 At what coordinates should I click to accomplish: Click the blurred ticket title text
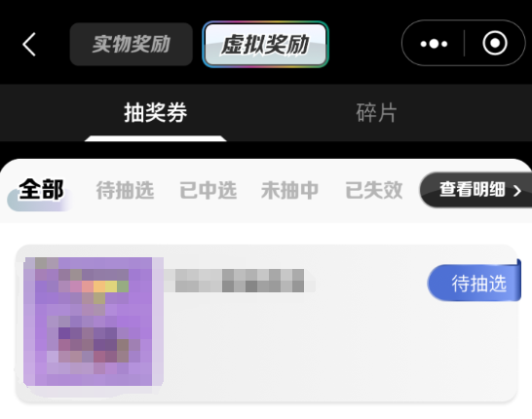tap(240, 281)
